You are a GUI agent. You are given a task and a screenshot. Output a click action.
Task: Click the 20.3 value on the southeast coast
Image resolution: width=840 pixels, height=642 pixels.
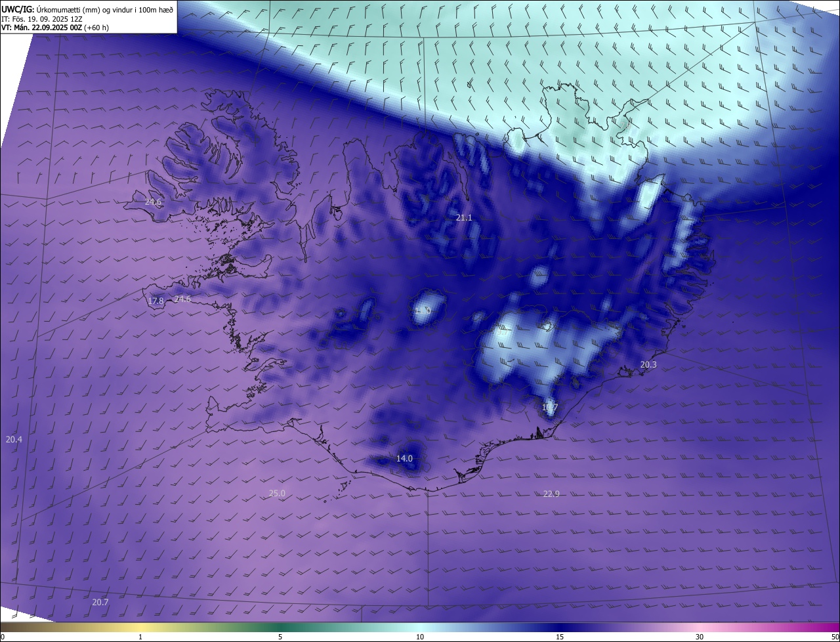[648, 364]
